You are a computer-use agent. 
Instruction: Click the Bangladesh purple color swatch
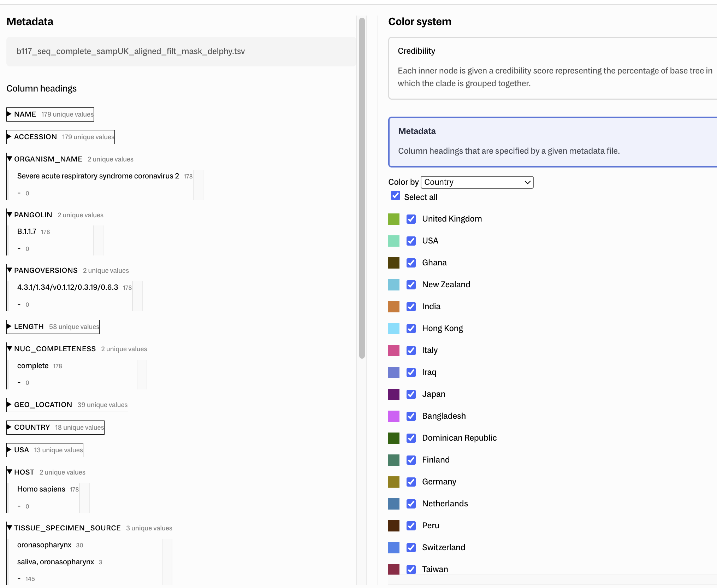pos(393,416)
